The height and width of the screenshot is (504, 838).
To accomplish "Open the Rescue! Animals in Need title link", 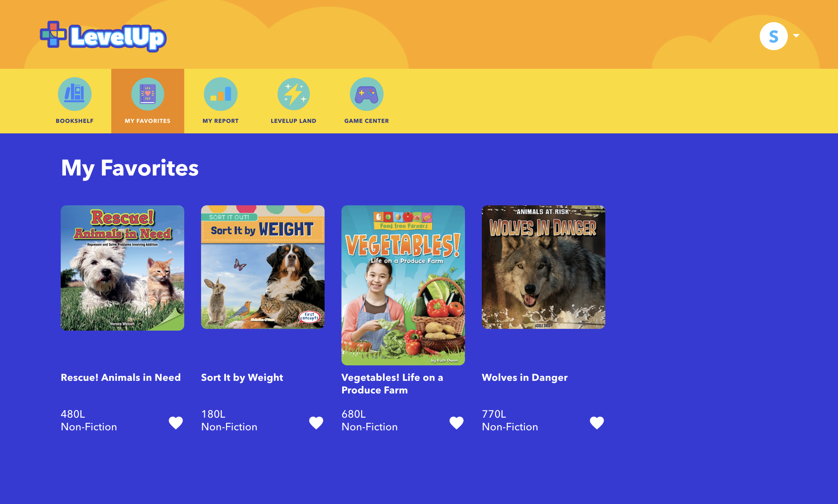I will click(x=121, y=377).
